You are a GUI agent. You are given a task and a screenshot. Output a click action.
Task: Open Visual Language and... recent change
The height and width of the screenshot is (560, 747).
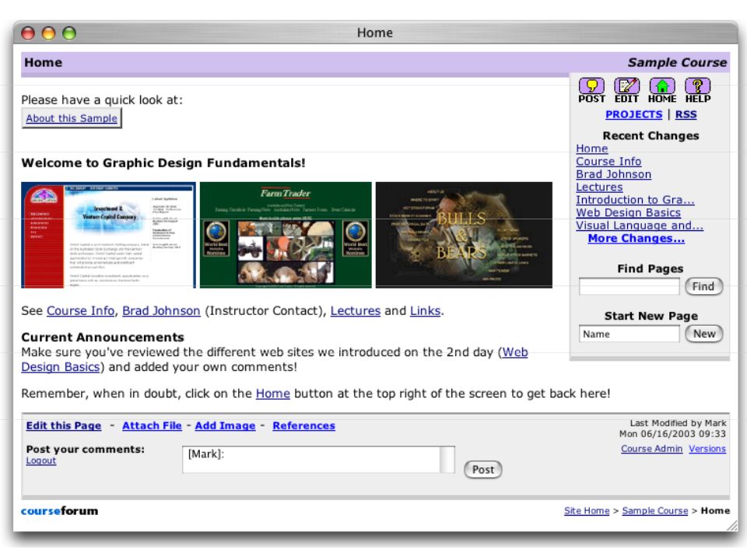click(640, 226)
